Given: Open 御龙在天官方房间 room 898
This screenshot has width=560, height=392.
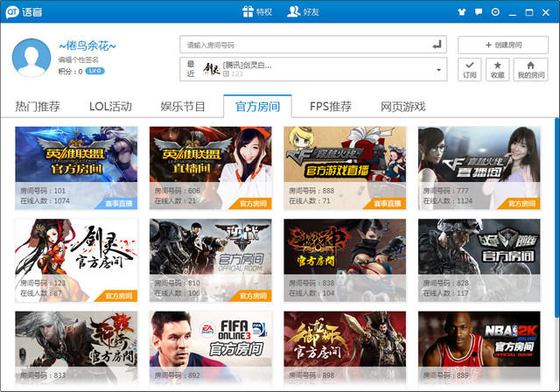Looking at the screenshot, I should (x=345, y=350).
